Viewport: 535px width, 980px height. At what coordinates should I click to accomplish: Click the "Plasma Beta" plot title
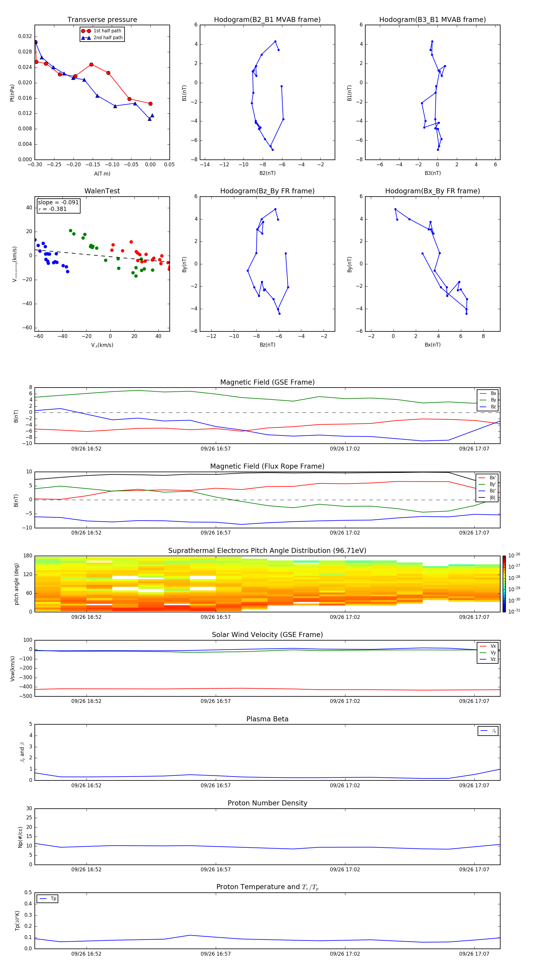pos(267,719)
